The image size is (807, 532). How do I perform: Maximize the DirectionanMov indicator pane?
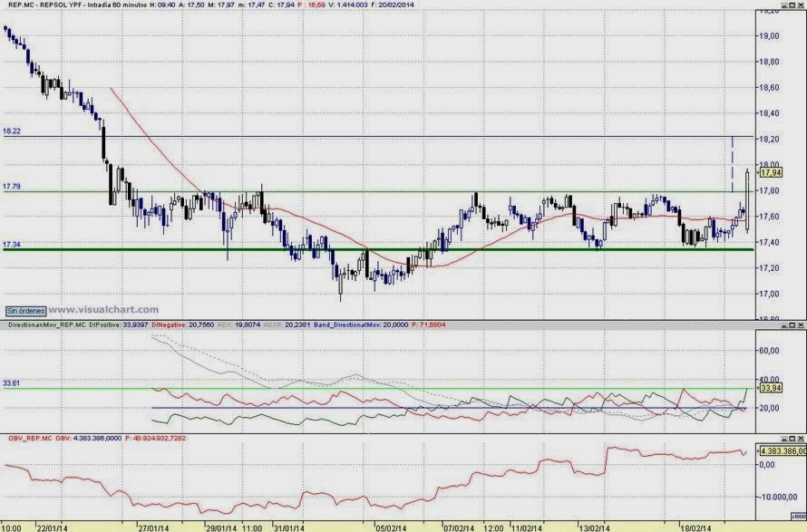pyautogui.click(x=792, y=325)
